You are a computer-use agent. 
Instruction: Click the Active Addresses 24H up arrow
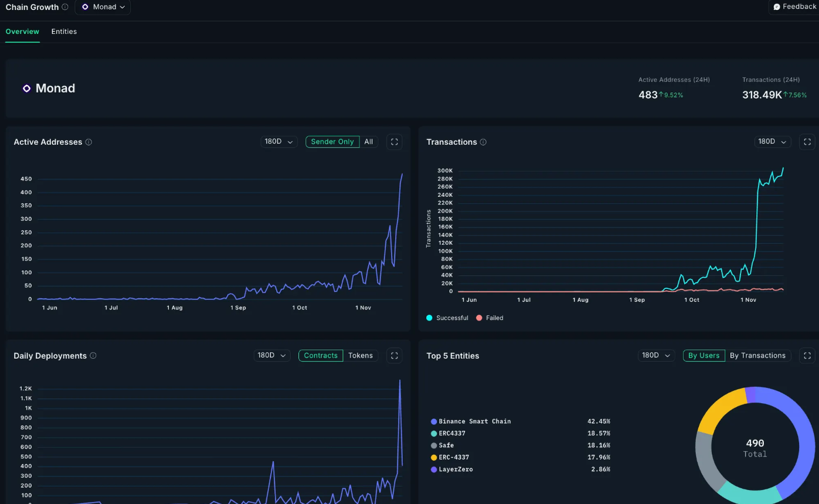[x=661, y=94]
